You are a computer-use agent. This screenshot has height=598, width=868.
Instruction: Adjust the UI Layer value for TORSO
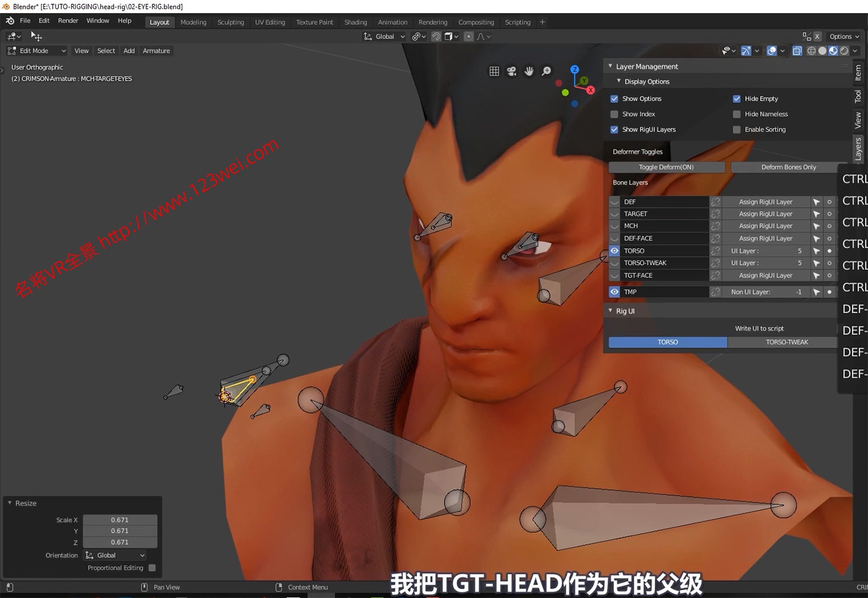pos(766,251)
